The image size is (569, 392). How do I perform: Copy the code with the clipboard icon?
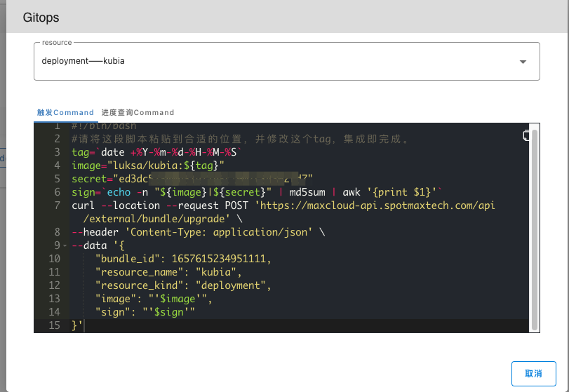coord(526,135)
